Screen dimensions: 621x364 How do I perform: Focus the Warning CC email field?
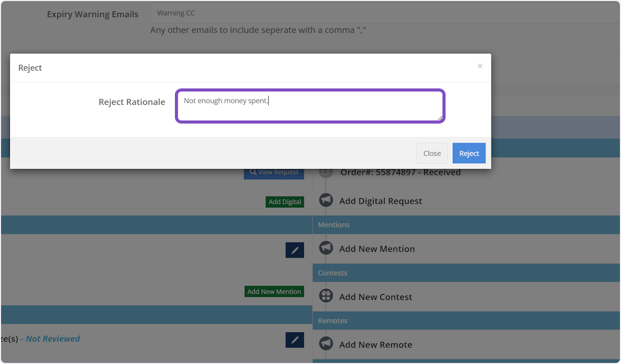383,13
